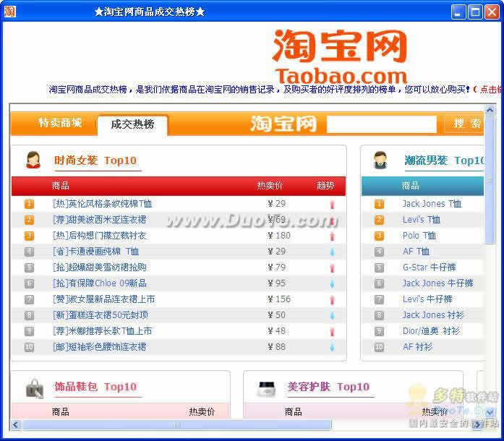Screen dimensions: 504x441
Task: Open Jack Jones 牛仔裤 link
Action: pyautogui.click(x=437, y=283)
